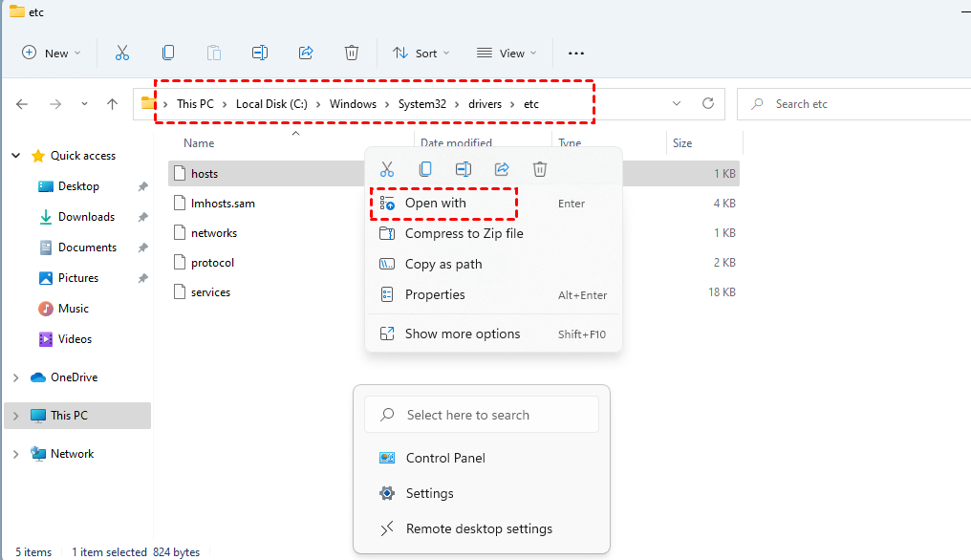Refresh the current folder view
The width and height of the screenshot is (971, 560).
click(x=708, y=103)
